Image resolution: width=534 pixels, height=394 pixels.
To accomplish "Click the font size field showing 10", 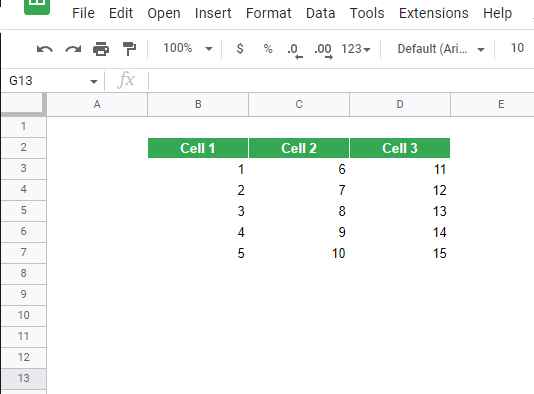I will 517,48.
